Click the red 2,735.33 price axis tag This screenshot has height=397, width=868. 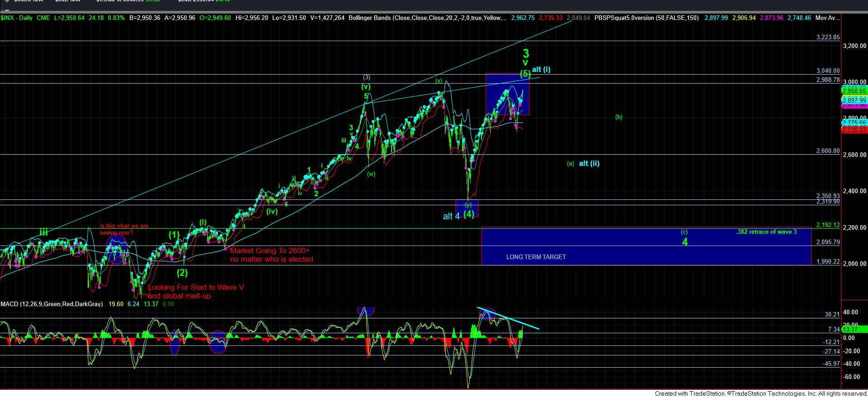(x=854, y=130)
